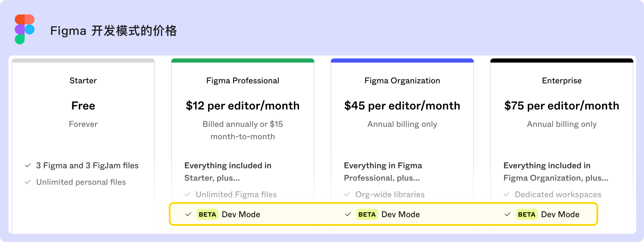Click checkmark next to Dedicated workspaces

point(506,195)
